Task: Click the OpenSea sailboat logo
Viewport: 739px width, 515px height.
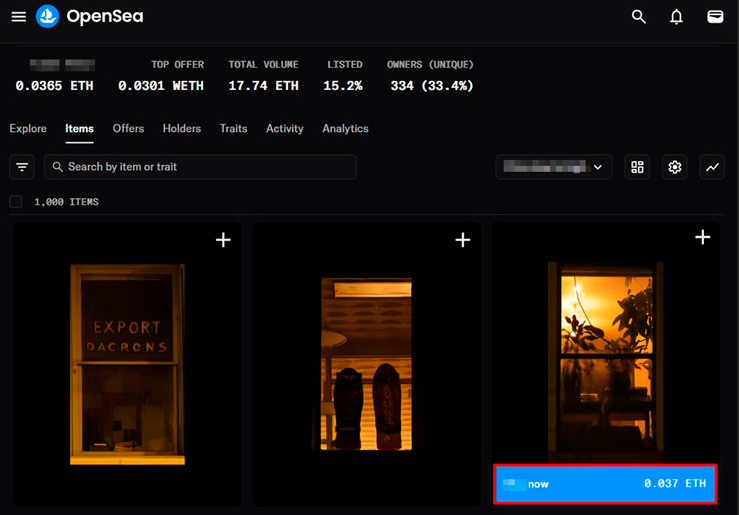Action: [x=47, y=16]
